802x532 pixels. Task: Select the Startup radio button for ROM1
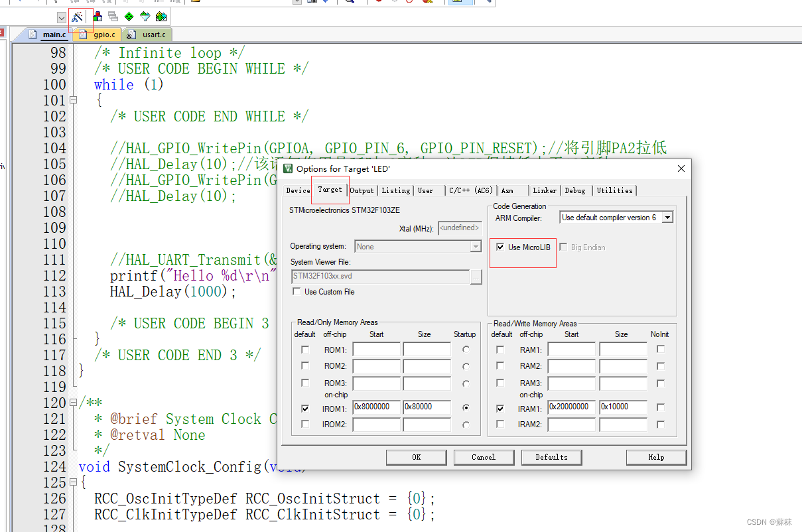click(x=466, y=350)
